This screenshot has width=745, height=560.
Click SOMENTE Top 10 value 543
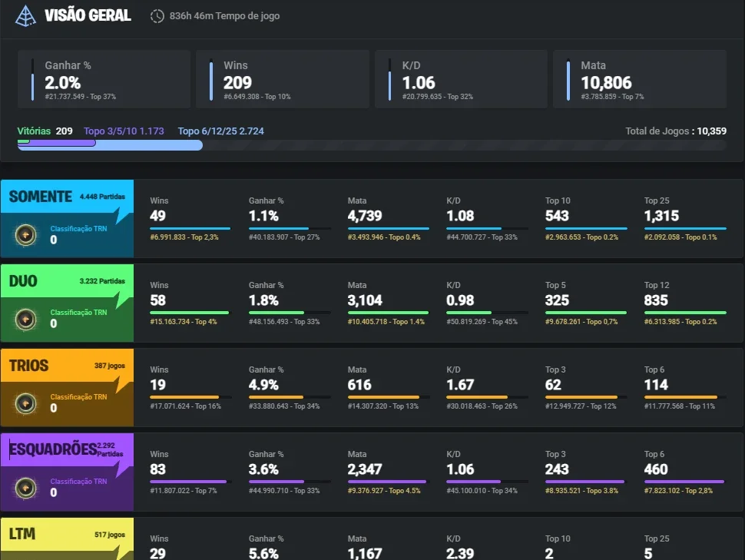coord(558,216)
